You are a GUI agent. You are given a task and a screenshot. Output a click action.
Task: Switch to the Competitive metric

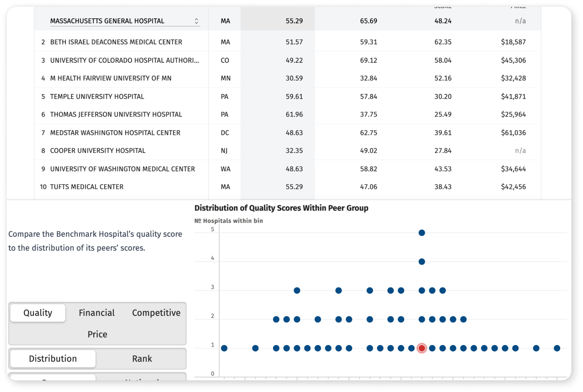point(156,313)
